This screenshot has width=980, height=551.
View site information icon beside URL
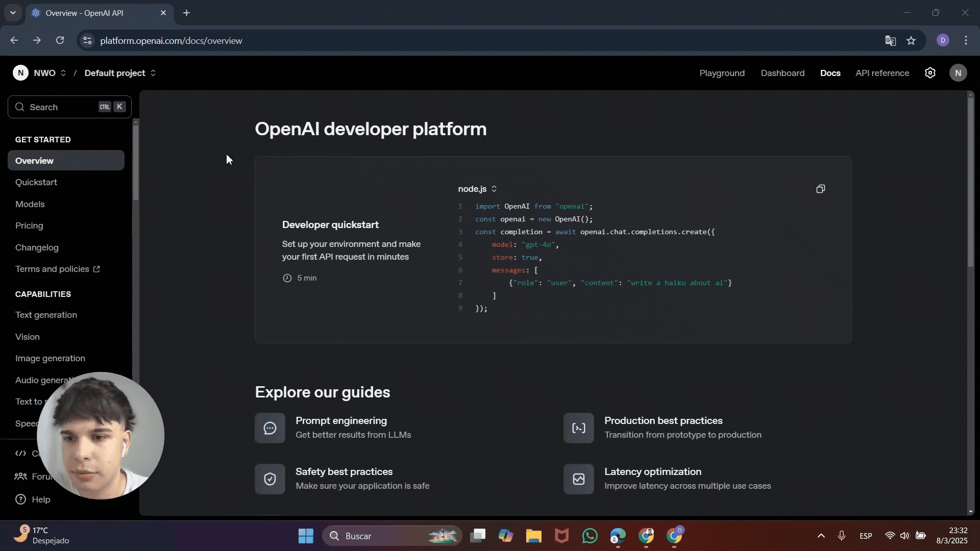(87, 41)
